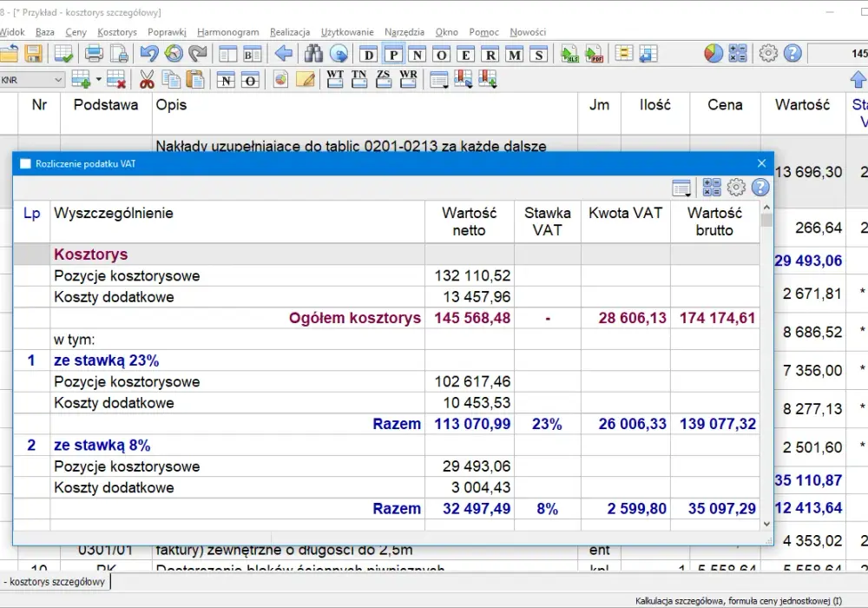This screenshot has width=868, height=608.
Task: Open help icon in main toolbar
Action: 792,54
